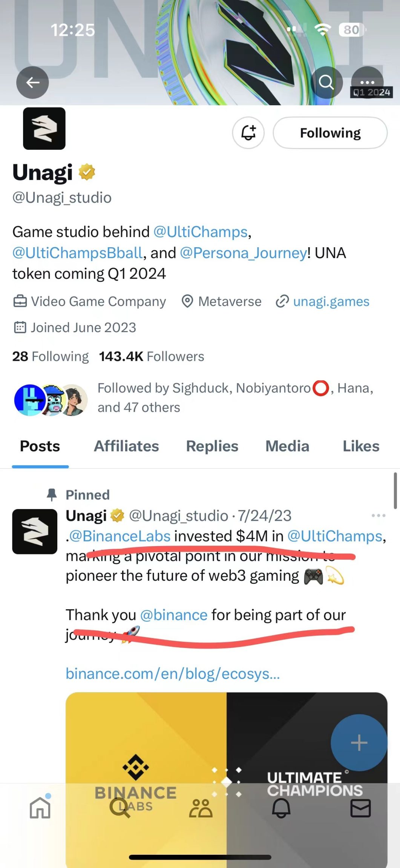Open the Communities people icon
Image resolution: width=400 pixels, height=868 pixels.
tap(201, 808)
